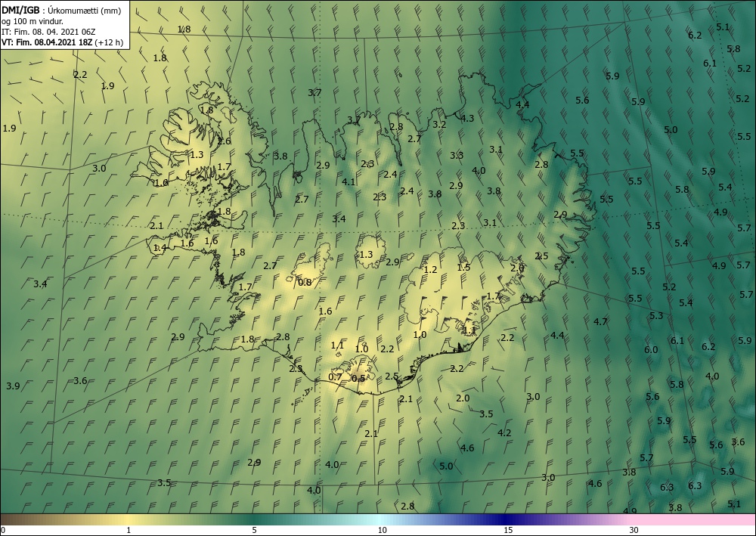Screen dimensions: 756x536
Task: Click the '0' tick label on the color scale
Action: click(3, 530)
